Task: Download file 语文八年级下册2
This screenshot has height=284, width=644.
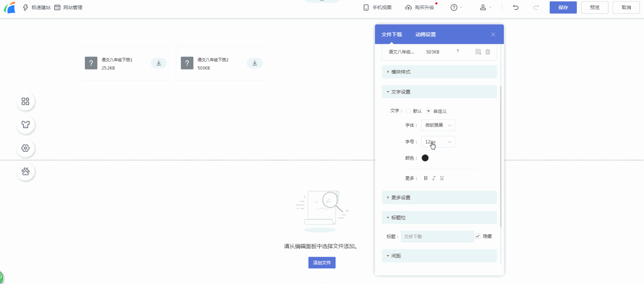Action: point(255,63)
